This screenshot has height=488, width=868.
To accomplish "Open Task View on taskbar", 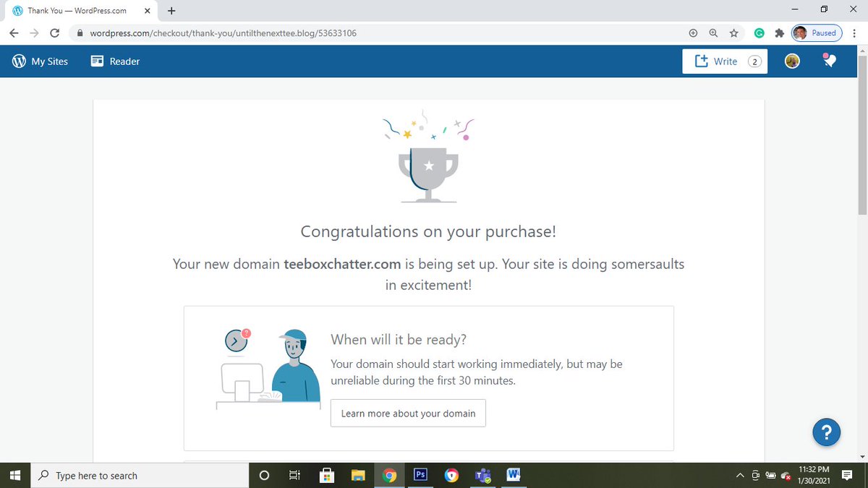I will pos(294,475).
